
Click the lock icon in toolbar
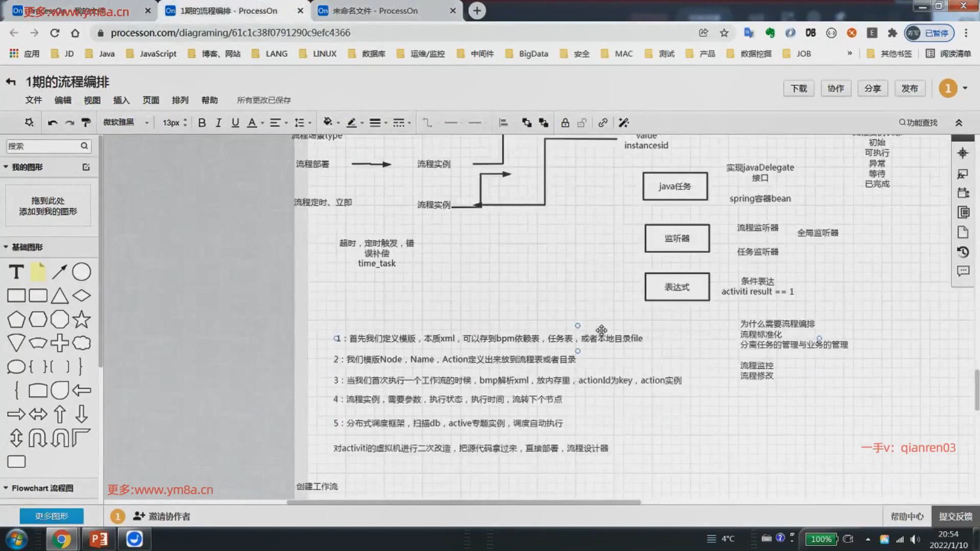[565, 122]
